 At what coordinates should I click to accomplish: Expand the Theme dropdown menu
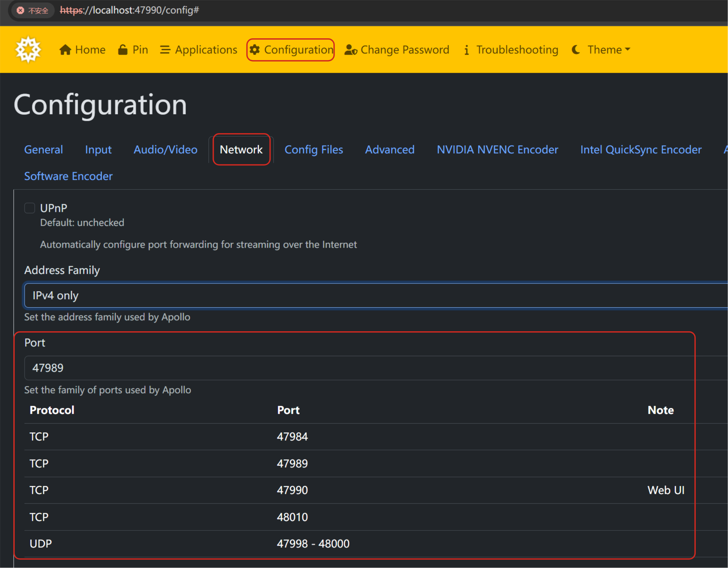point(609,50)
